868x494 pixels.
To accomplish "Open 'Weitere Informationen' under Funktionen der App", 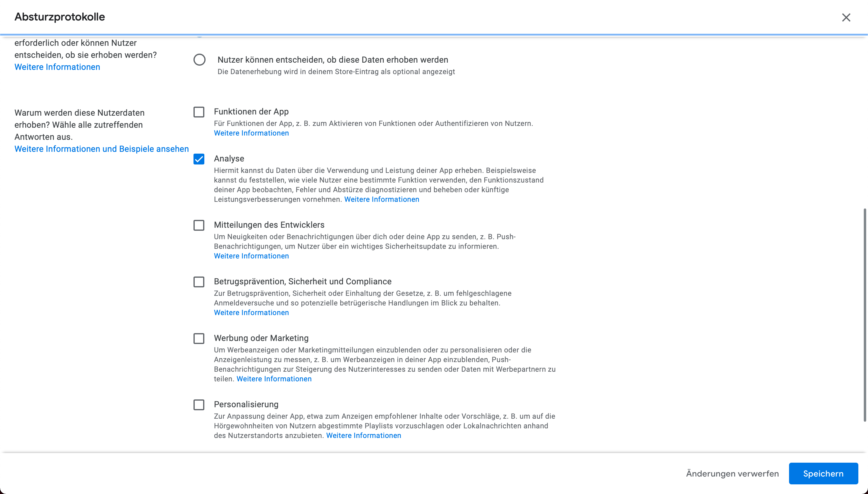I will 251,133.
